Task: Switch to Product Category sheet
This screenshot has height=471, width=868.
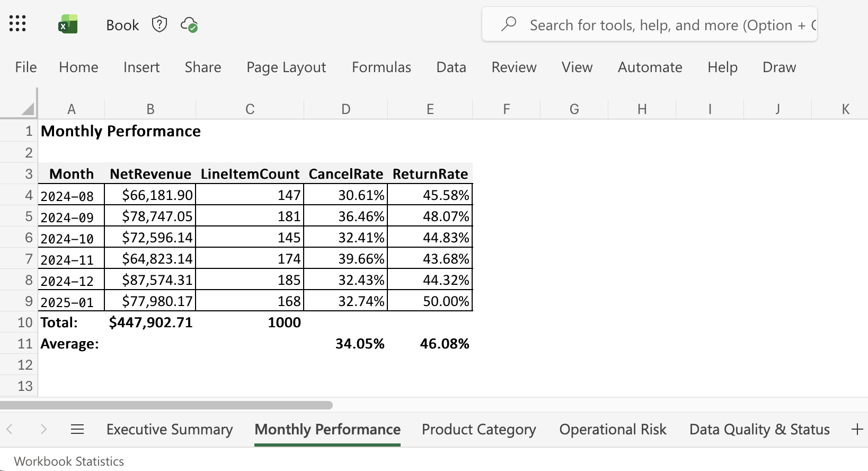Action: pyautogui.click(x=479, y=429)
